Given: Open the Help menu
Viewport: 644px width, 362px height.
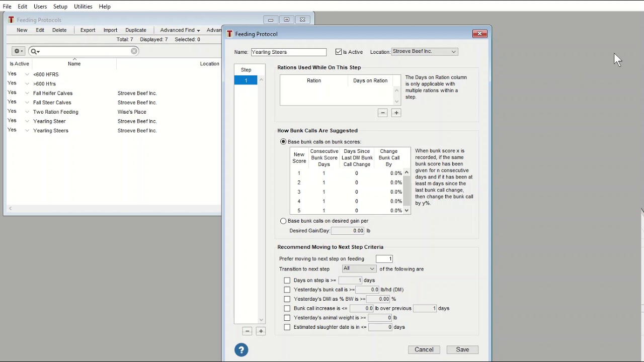Looking at the screenshot, I should click(x=105, y=7).
